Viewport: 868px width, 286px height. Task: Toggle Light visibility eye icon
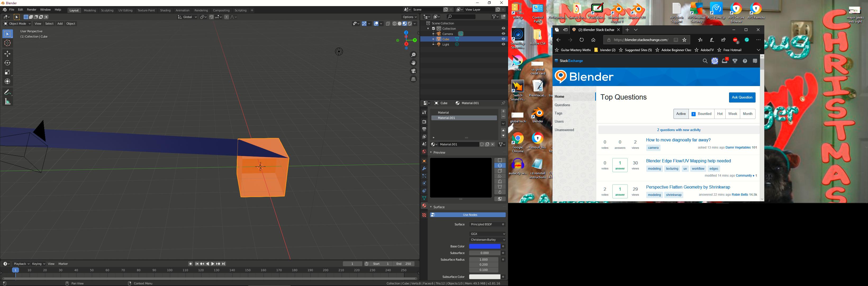[x=503, y=44]
